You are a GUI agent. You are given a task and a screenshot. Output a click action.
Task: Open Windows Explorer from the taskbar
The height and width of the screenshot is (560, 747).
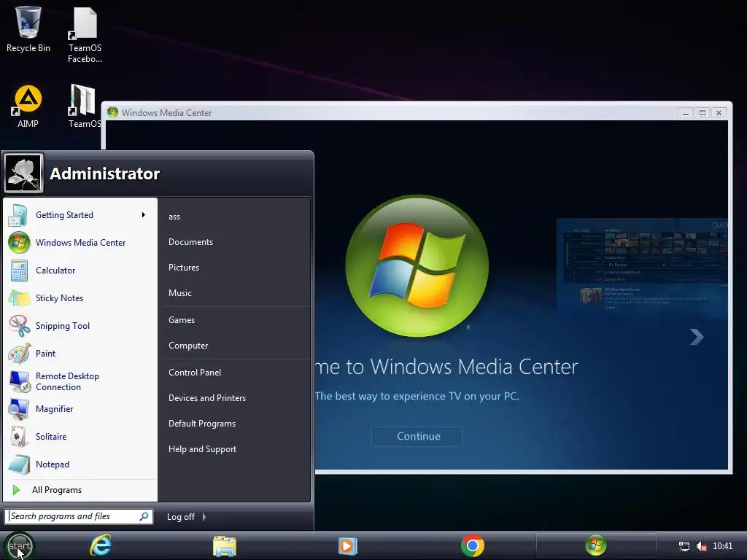225,546
